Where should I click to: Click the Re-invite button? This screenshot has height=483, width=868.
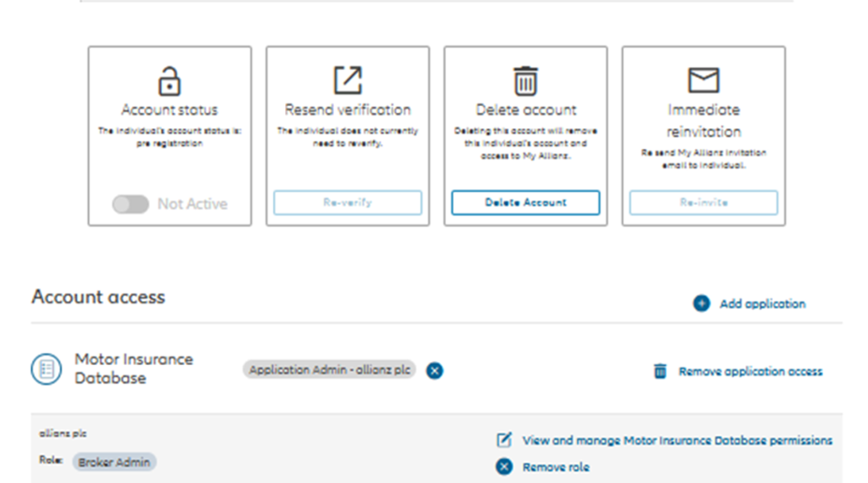tap(703, 203)
